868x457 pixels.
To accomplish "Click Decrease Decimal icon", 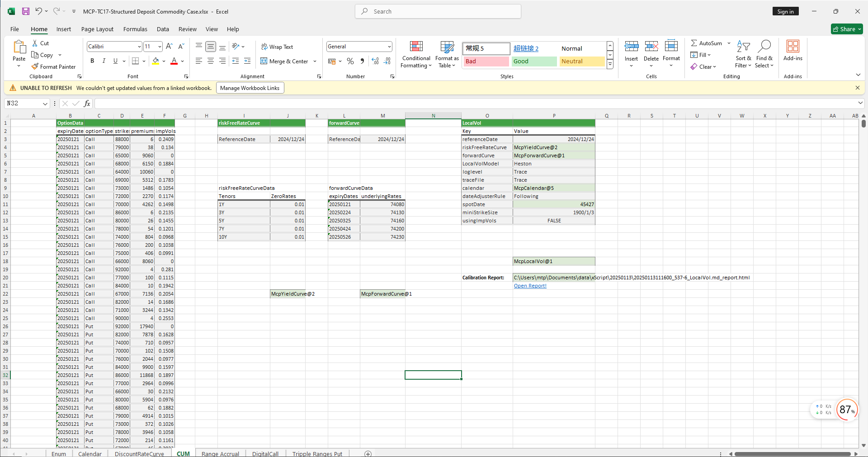I will 387,61.
